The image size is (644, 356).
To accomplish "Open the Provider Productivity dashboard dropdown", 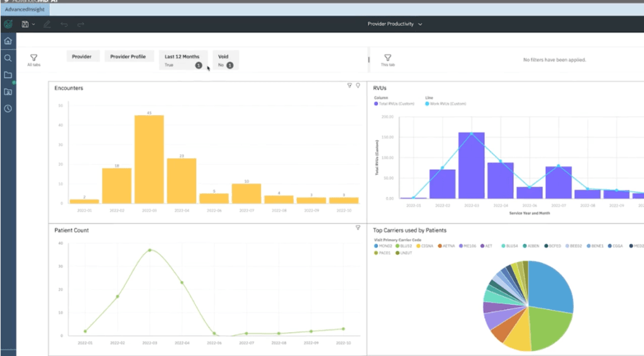I will [395, 24].
